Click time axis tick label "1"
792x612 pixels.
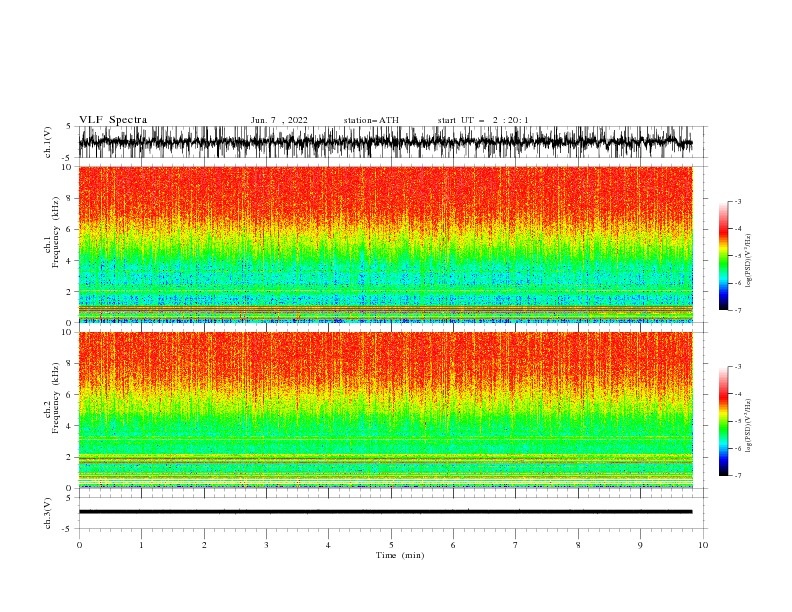141,545
